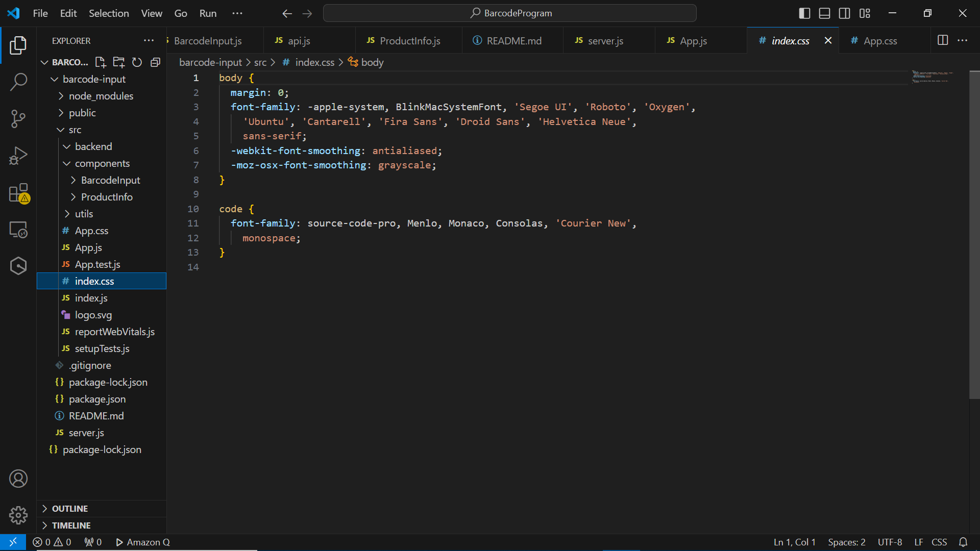
Task: Open the Source Control view
Action: point(18,118)
